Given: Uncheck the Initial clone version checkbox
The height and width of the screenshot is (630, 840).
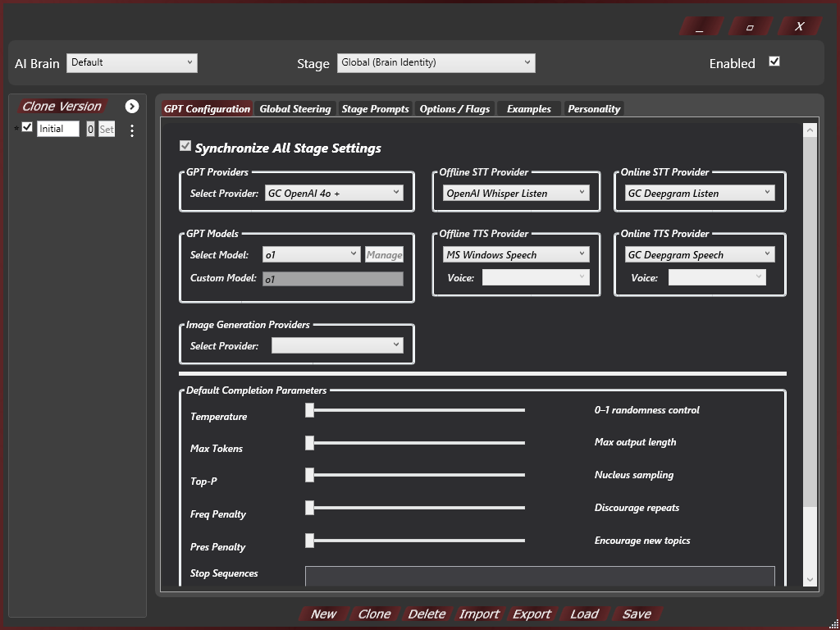Looking at the screenshot, I should click(x=27, y=128).
